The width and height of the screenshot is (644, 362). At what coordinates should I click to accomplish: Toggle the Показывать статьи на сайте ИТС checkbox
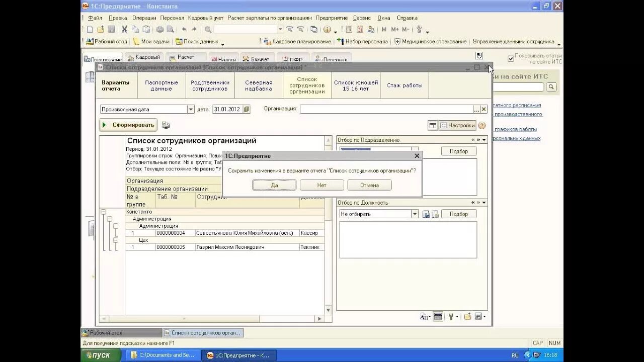point(511,58)
